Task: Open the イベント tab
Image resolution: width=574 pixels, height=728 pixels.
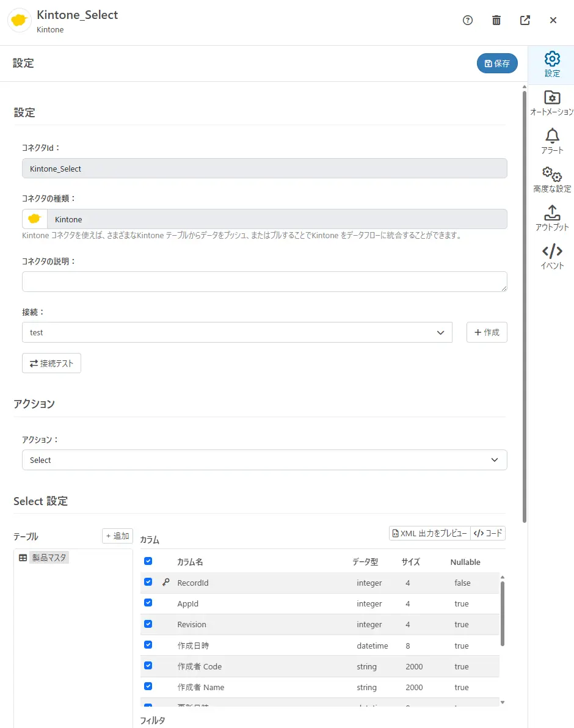Action: click(x=552, y=257)
